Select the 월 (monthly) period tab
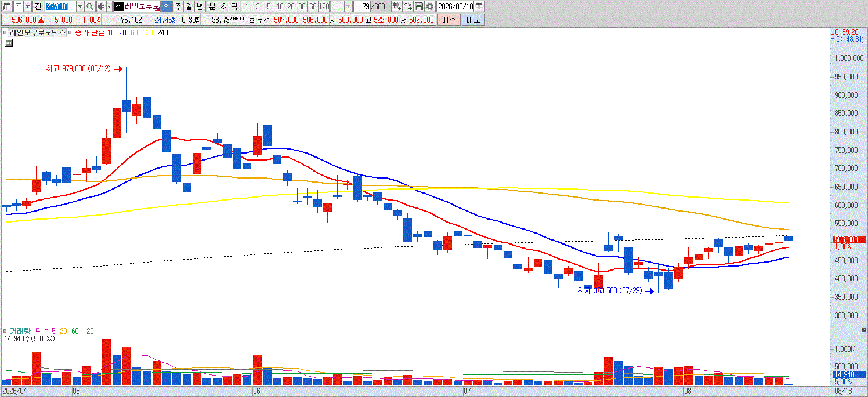This screenshot has width=868, height=397. click(x=189, y=6)
